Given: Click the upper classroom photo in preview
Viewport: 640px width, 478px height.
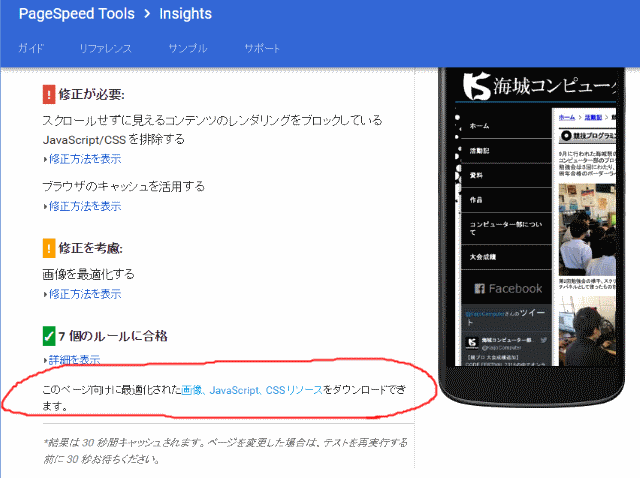Looking at the screenshot, I should pos(587,229).
